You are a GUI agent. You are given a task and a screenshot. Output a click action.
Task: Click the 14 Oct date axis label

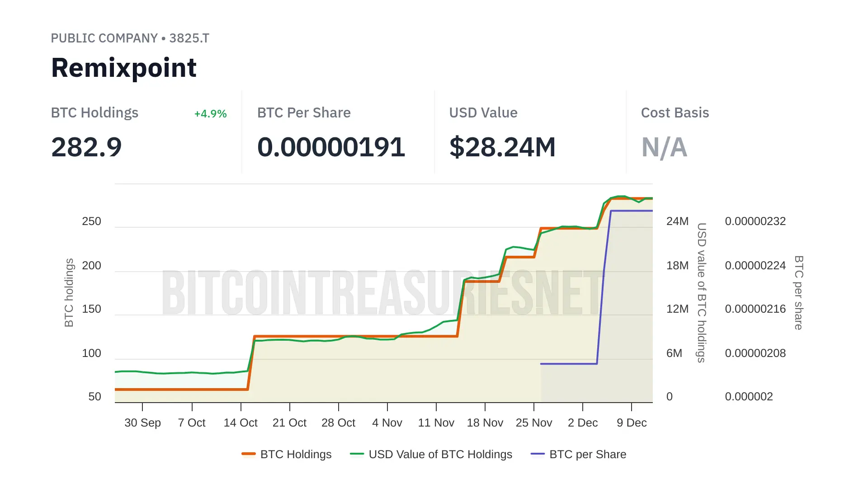click(x=241, y=423)
